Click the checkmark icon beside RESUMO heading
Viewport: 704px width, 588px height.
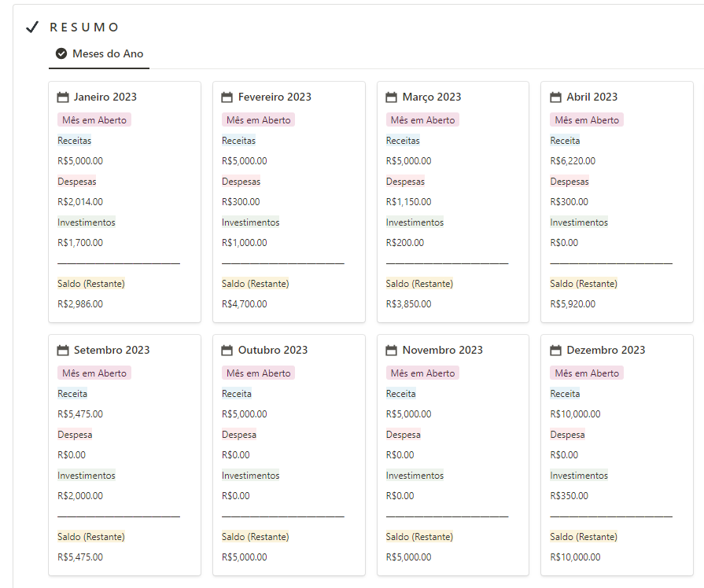[32, 28]
